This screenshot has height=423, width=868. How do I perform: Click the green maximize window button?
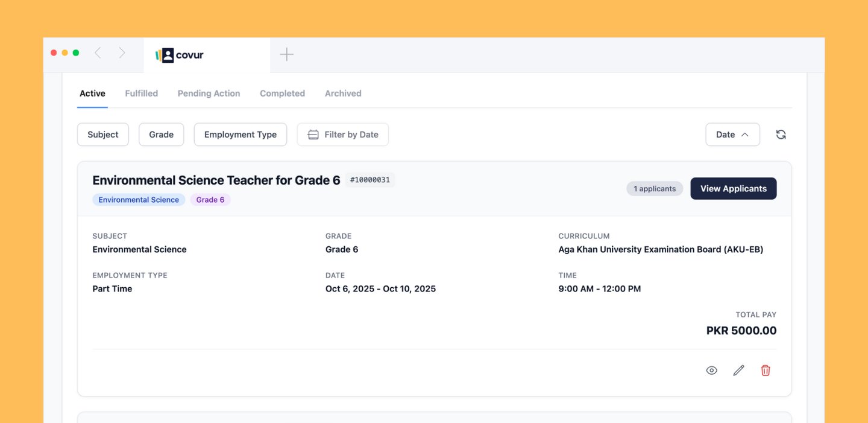pos(76,53)
